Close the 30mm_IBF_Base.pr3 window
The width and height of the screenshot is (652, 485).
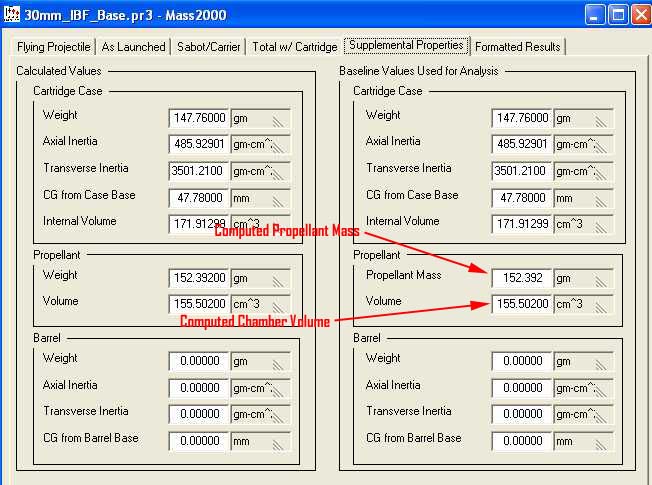[x=639, y=14]
